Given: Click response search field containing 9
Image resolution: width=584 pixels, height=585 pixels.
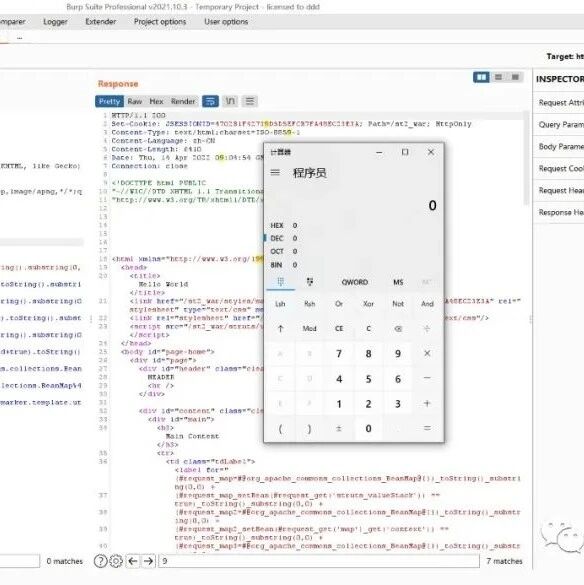Looking at the screenshot, I should [319, 561].
